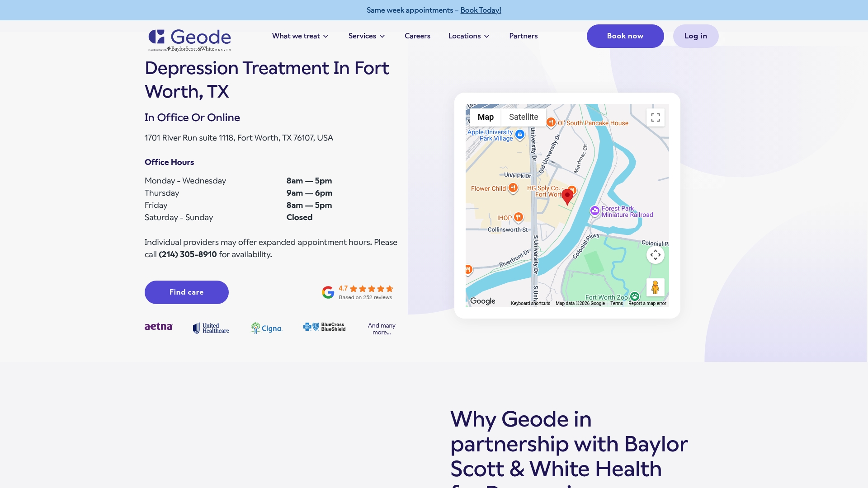Click the United Healthcare logo

pyautogui.click(x=211, y=328)
